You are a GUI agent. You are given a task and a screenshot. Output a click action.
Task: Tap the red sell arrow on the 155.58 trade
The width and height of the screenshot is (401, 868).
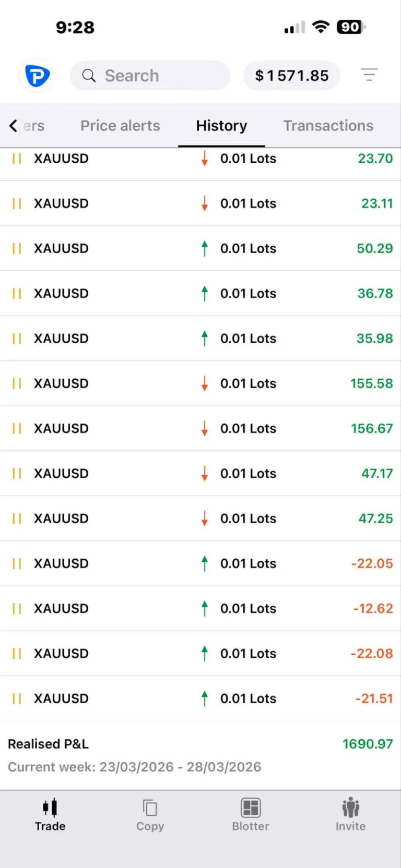pyautogui.click(x=205, y=383)
